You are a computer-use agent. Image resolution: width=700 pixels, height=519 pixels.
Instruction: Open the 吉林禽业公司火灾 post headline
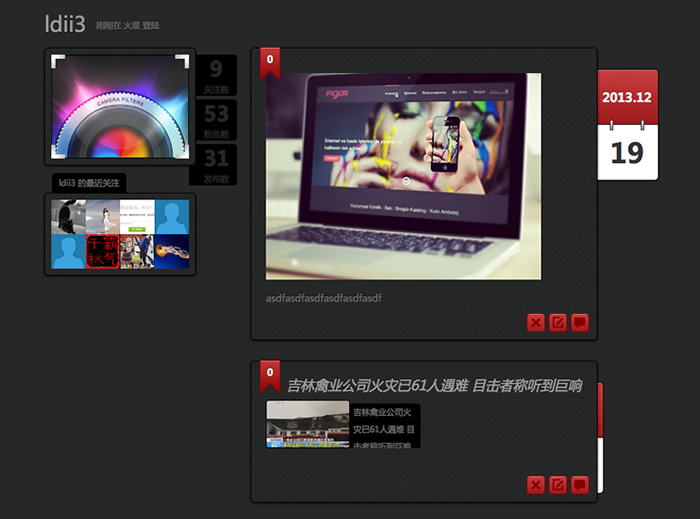(x=434, y=385)
